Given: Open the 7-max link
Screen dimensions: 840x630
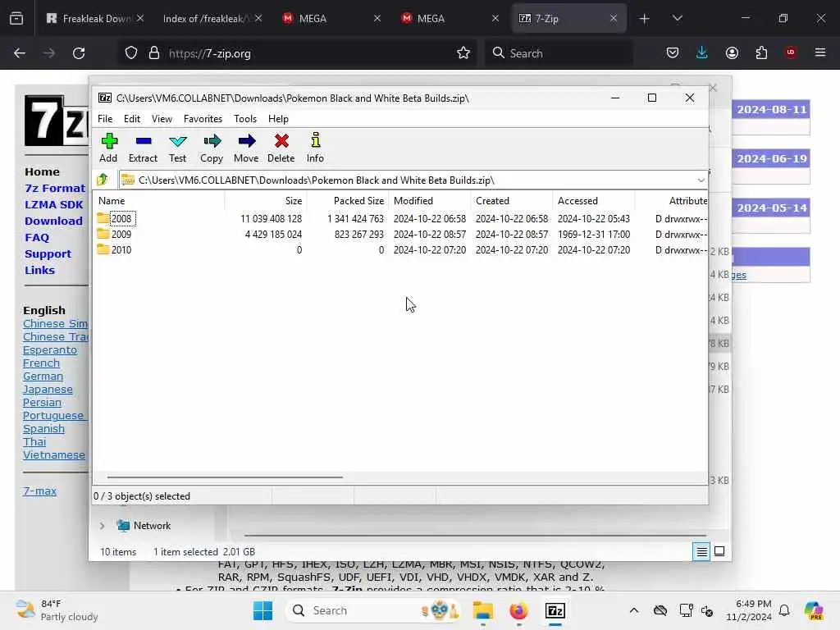Looking at the screenshot, I should (39, 491).
